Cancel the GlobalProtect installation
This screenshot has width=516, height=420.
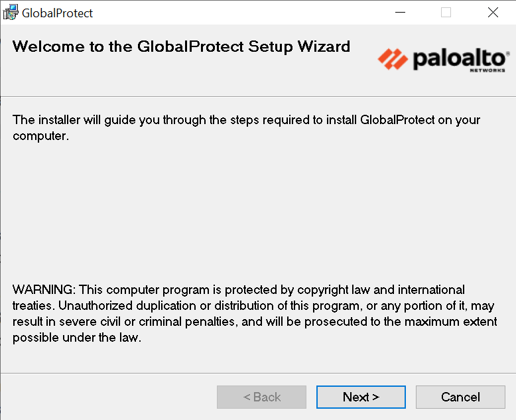[x=460, y=397]
